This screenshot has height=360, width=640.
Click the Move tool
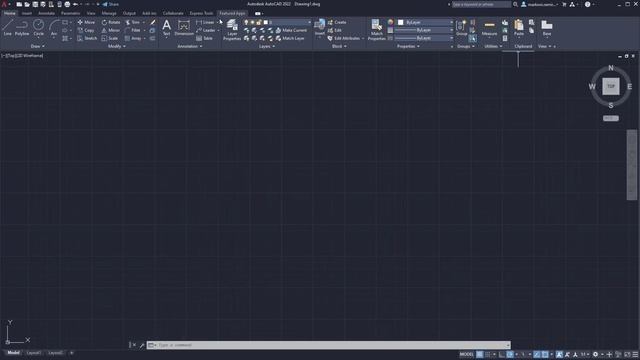[x=86, y=22]
